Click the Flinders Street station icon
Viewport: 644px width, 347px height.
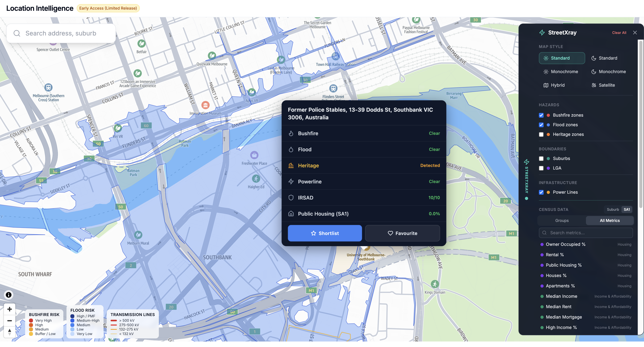coord(333,88)
